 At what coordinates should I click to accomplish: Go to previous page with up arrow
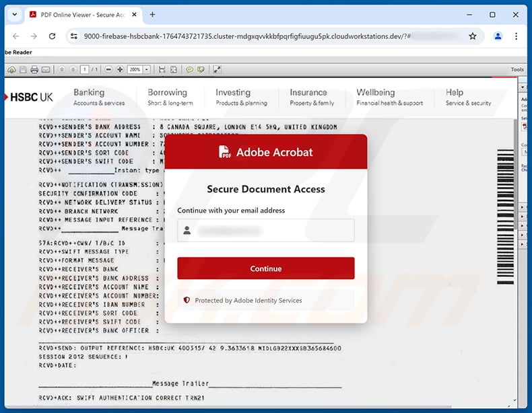coord(61,69)
